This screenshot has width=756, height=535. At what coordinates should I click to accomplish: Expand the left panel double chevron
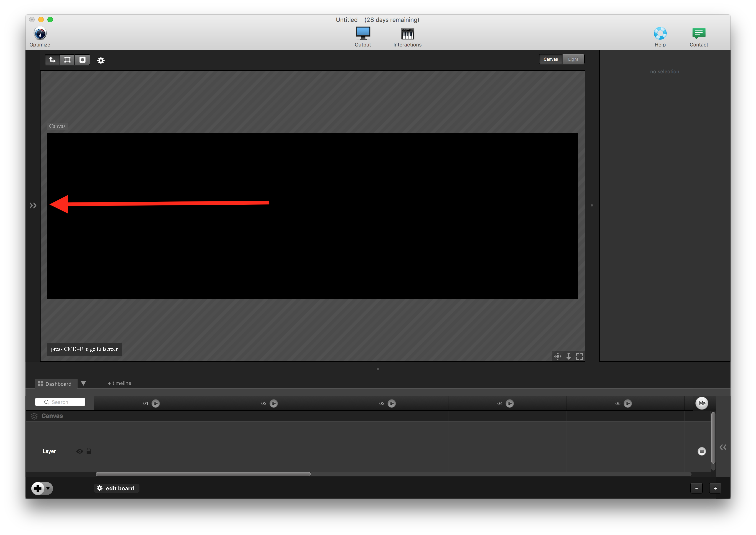33,206
